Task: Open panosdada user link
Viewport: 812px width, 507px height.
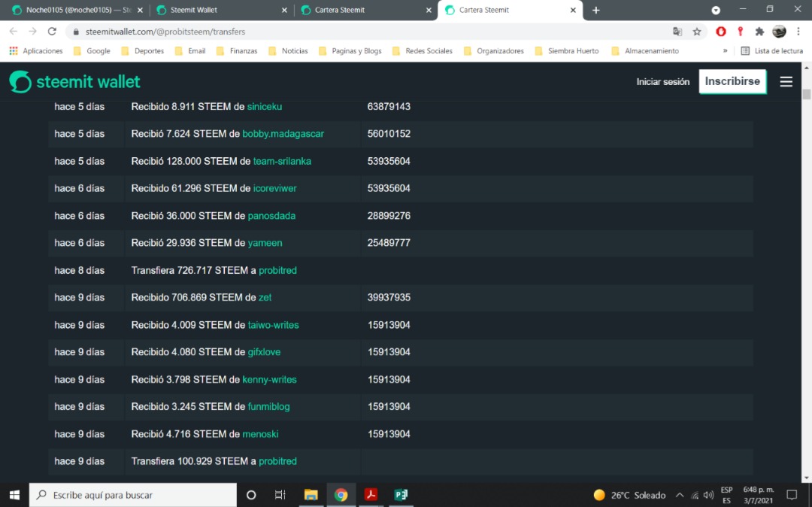Action: pyautogui.click(x=271, y=216)
